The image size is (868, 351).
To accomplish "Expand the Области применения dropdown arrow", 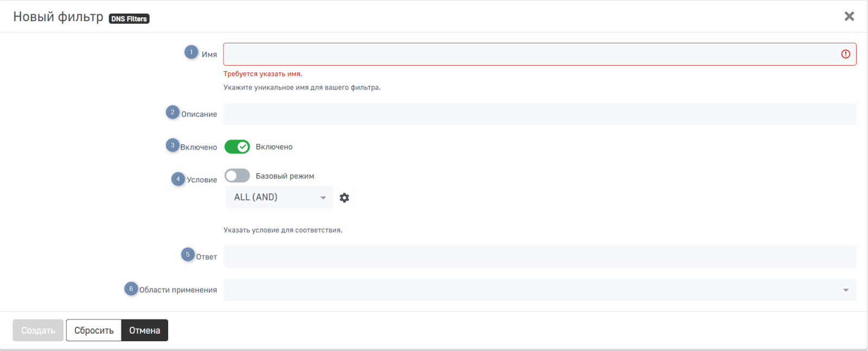I will (845, 290).
